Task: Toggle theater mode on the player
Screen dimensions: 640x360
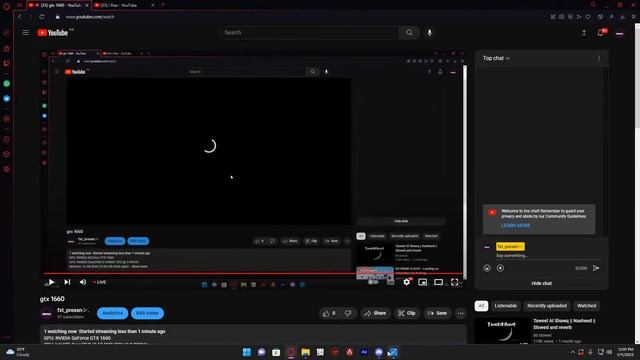Action: click(x=438, y=282)
